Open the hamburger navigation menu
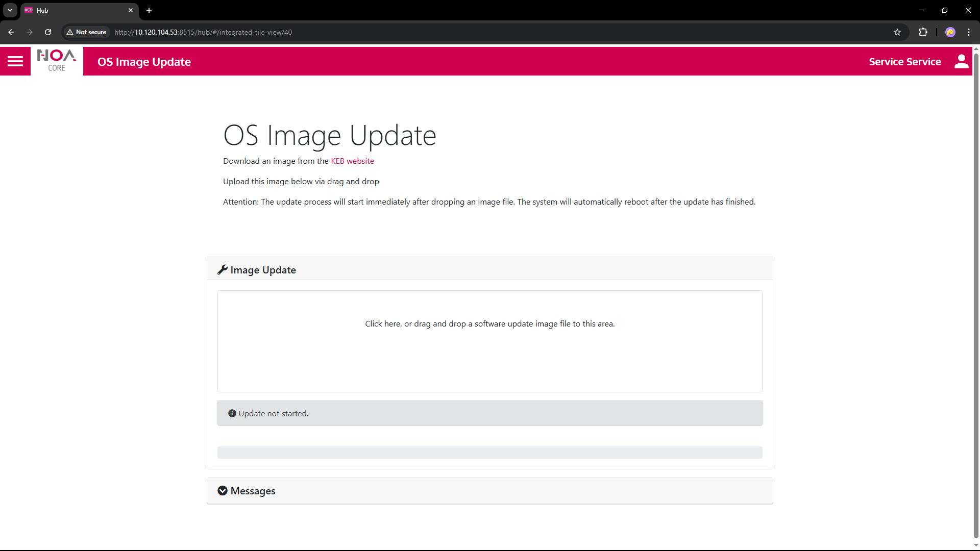980x551 pixels. (x=15, y=62)
